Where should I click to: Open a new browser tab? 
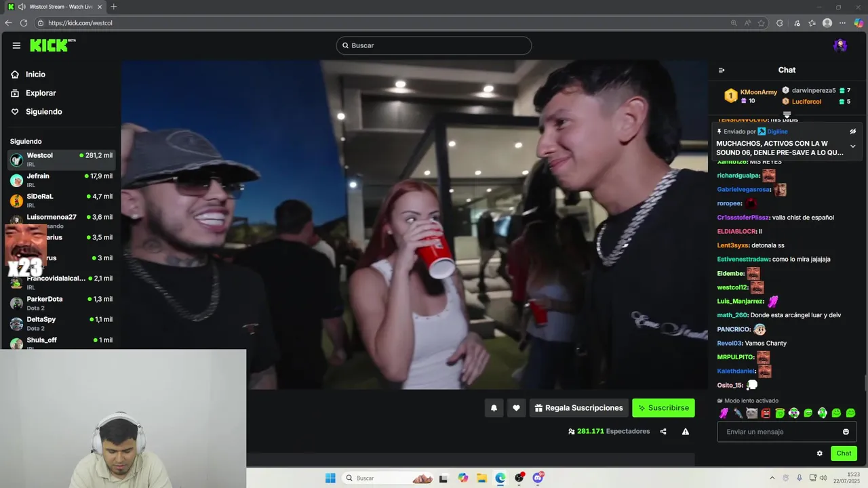click(x=113, y=7)
